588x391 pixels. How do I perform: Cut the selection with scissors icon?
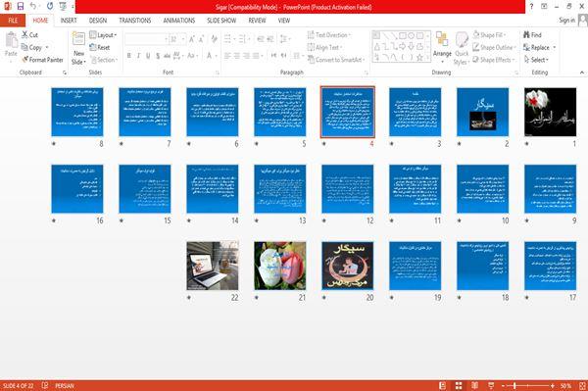(x=29, y=35)
